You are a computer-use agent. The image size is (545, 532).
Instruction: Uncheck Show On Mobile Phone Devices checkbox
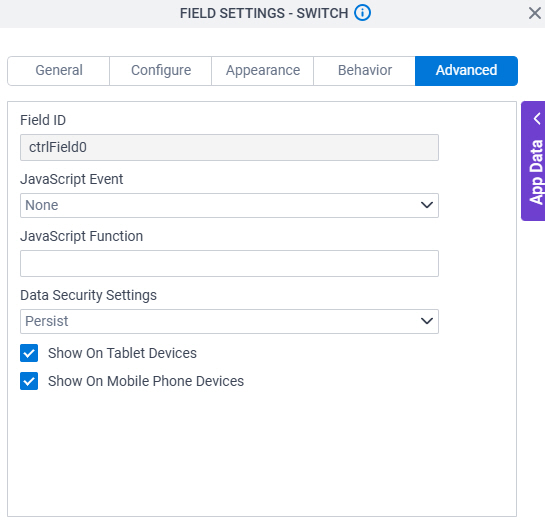tap(29, 381)
